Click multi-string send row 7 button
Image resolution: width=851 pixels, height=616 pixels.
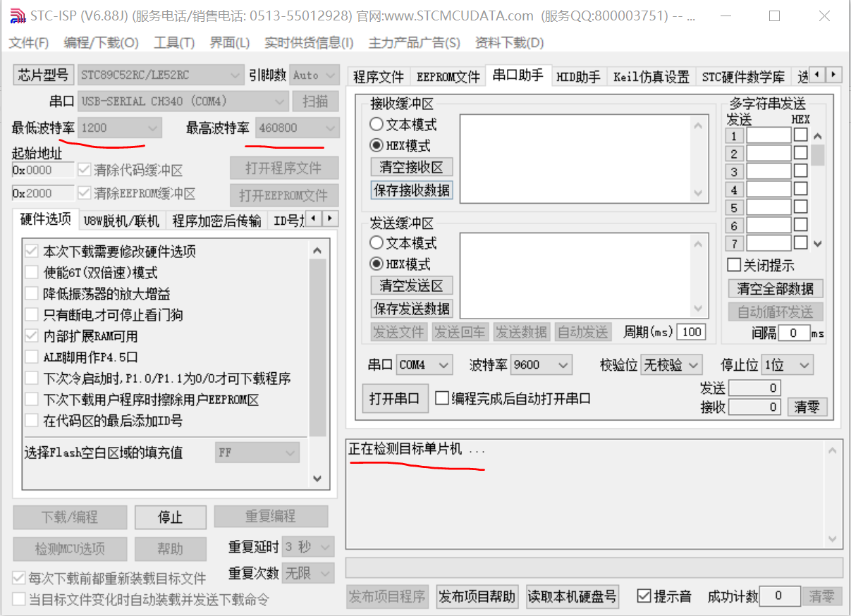(x=734, y=243)
